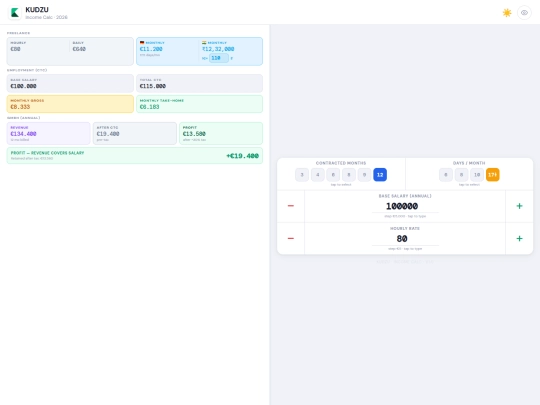The image size is (540, 405).
Task: Increase base salary with plus button
Action: click(519, 206)
